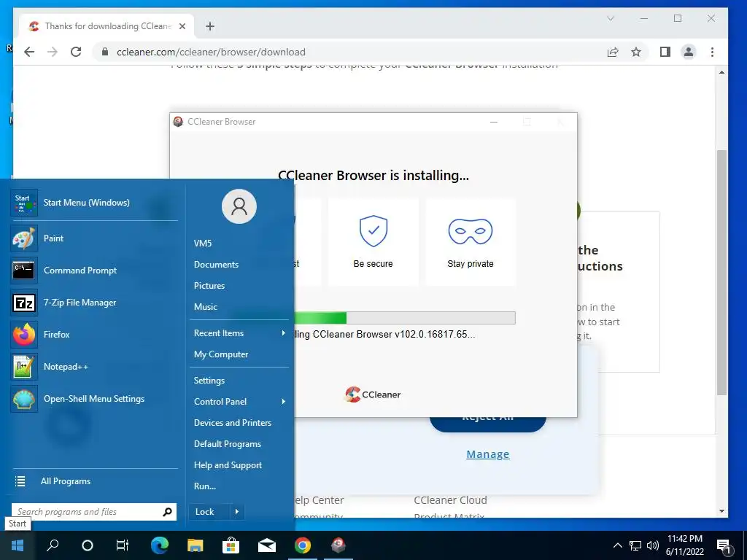Show hidden tray icons chevron
The height and width of the screenshot is (560, 747).
pos(617,545)
